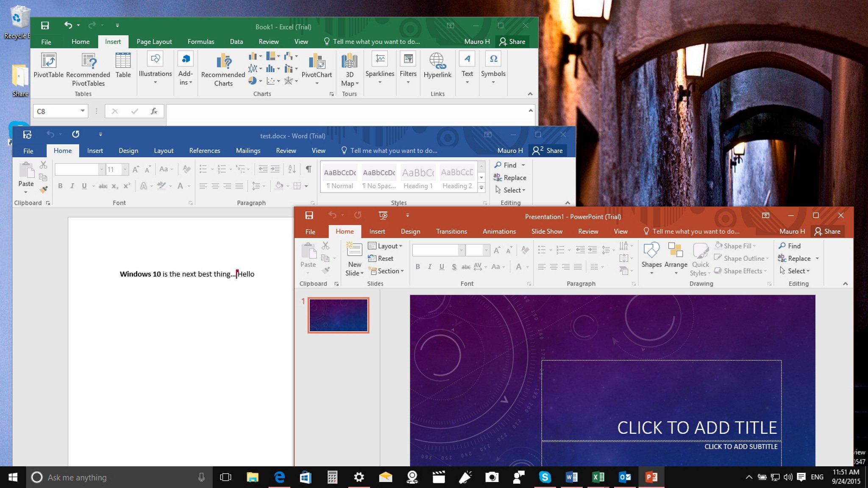Expand the Charts group dialog in Excel

(331, 94)
